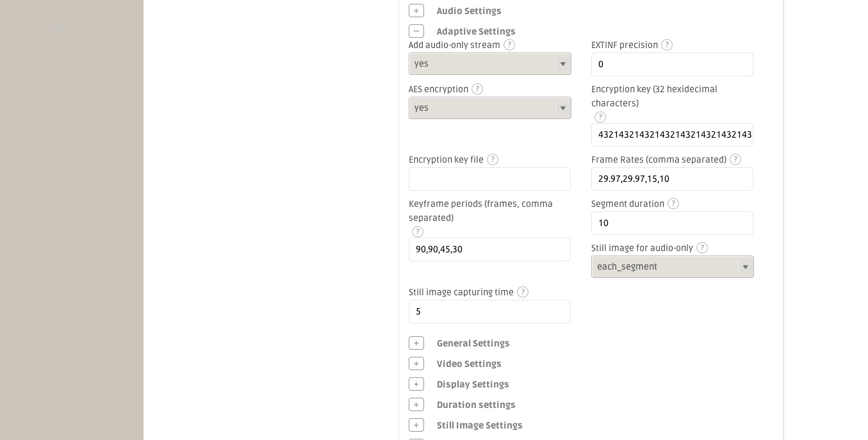Click help icon beside EXTINF precision

(x=667, y=45)
